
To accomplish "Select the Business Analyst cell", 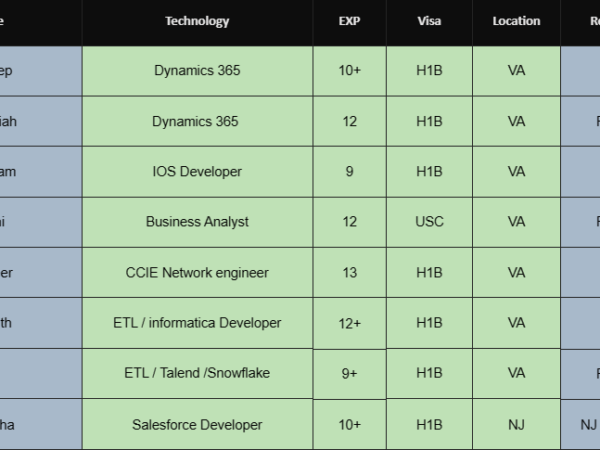I will click(197, 222).
